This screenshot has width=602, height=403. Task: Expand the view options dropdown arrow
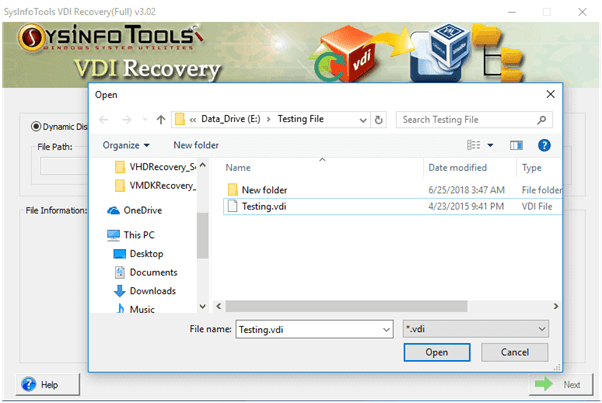pyautogui.click(x=490, y=145)
